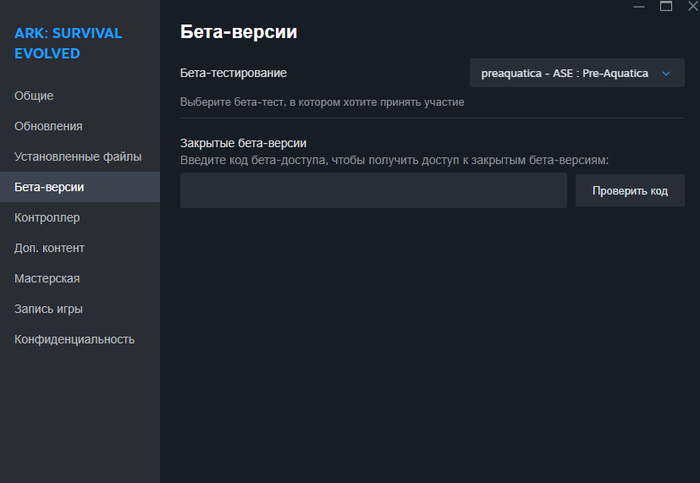Click the Введите код бета-доступа instruction text
This screenshot has width=700, height=483.
[394, 160]
